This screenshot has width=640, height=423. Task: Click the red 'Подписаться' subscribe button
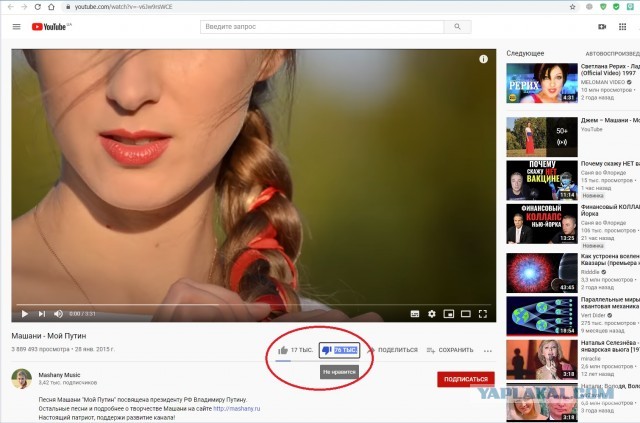[x=466, y=379]
